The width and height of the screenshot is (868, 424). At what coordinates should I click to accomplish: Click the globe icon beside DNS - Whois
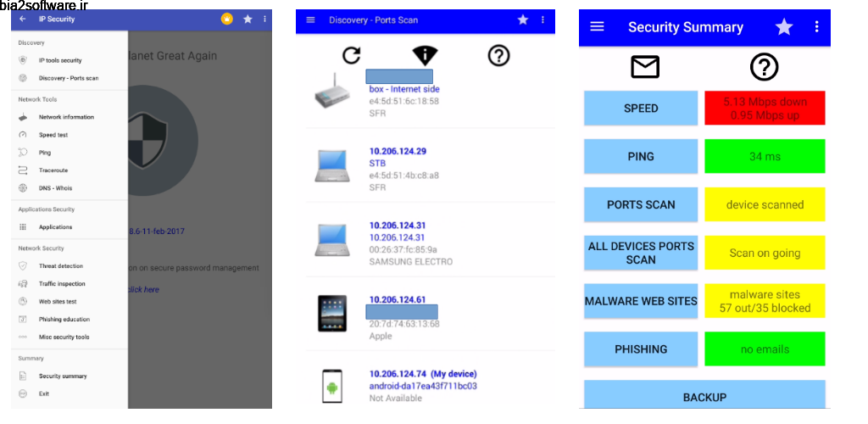[x=23, y=187]
